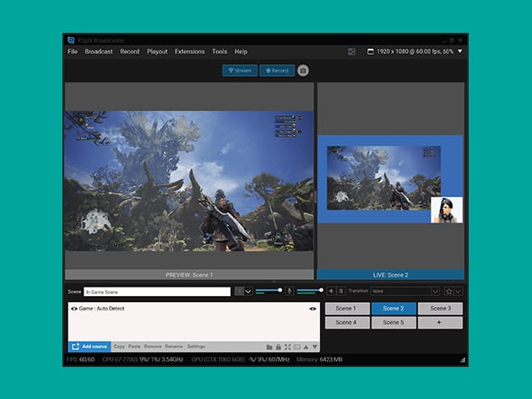Click the folder icon in source toolbar

[x=269, y=347]
